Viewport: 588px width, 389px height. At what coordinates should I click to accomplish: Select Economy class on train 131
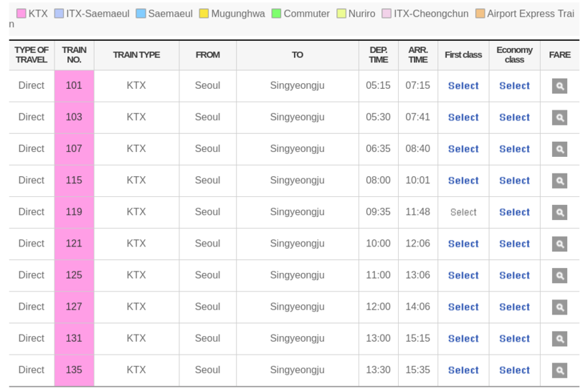[x=514, y=339]
